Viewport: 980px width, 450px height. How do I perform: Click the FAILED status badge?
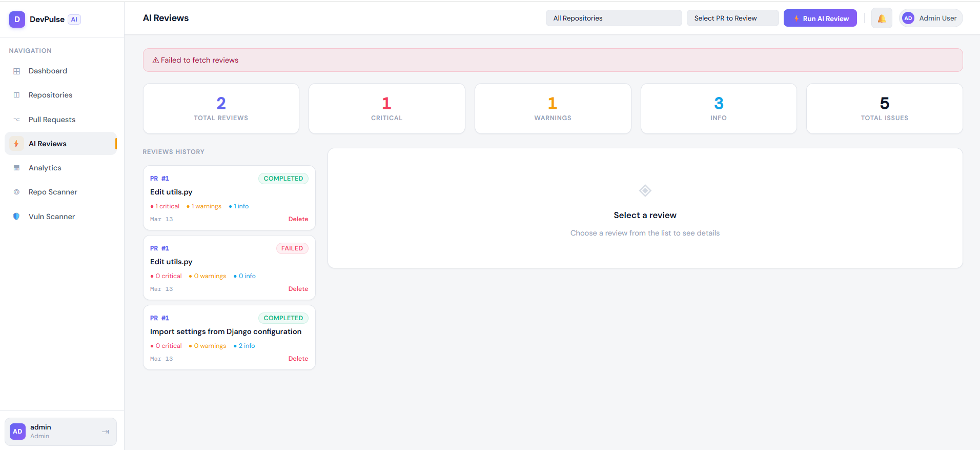point(292,248)
